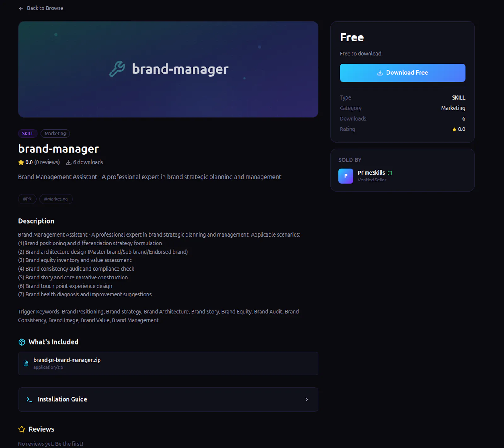Open the brand-pr-brand-manager.zip file entry
The width and height of the screenshot is (504, 448).
click(168, 364)
